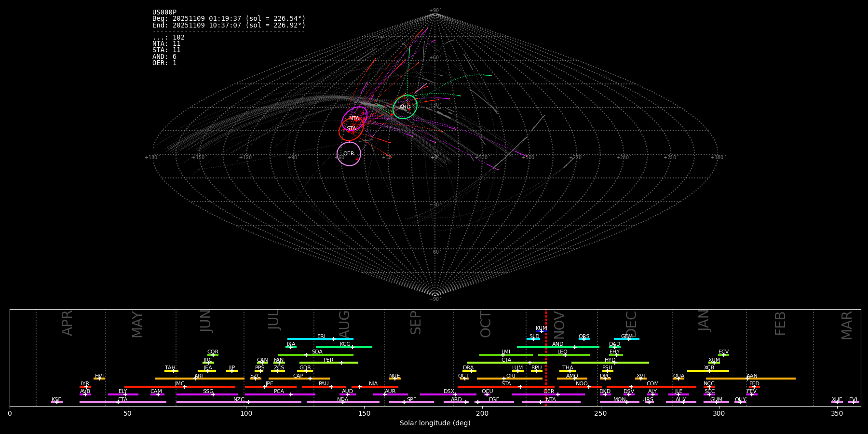This screenshot has width=868, height=434.
Task: Click the +210 longitude label on map
Action: click(670, 158)
